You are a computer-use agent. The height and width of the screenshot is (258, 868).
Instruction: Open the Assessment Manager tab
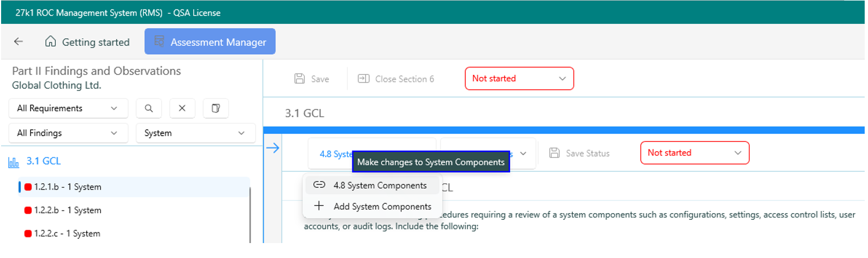[210, 42]
